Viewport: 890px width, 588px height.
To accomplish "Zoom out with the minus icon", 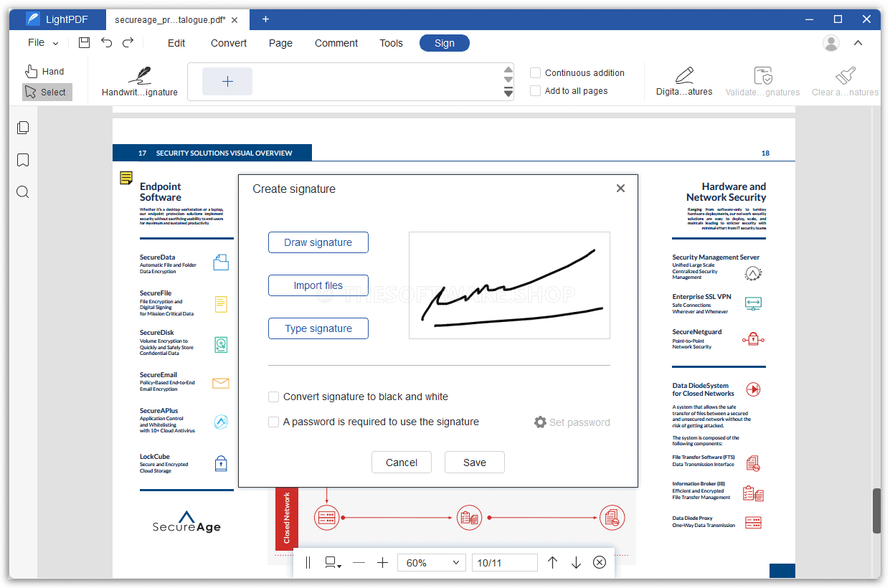I will [x=359, y=563].
